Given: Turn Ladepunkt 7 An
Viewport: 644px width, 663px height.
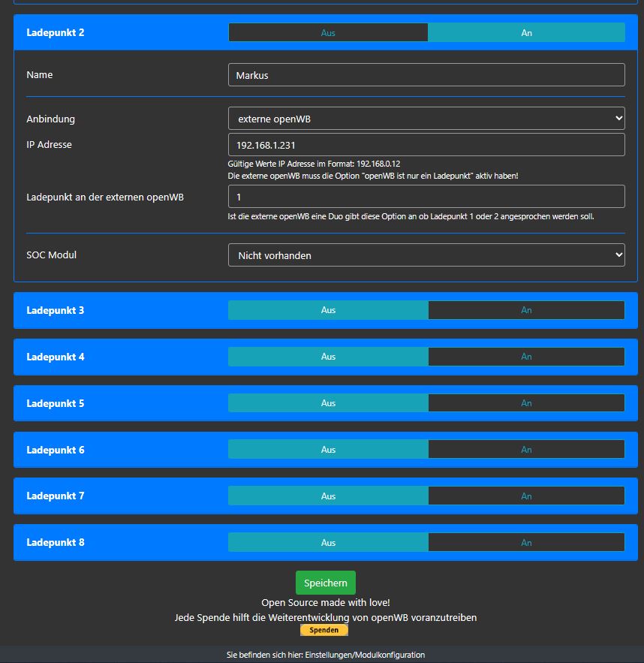Looking at the screenshot, I should click(x=526, y=496).
